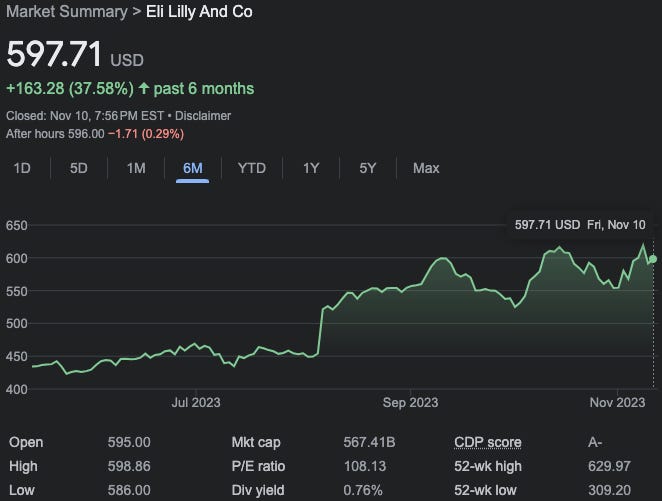This screenshot has height=501, width=662.
Task: Click the Open value 595.00
Action: pyautogui.click(x=129, y=442)
